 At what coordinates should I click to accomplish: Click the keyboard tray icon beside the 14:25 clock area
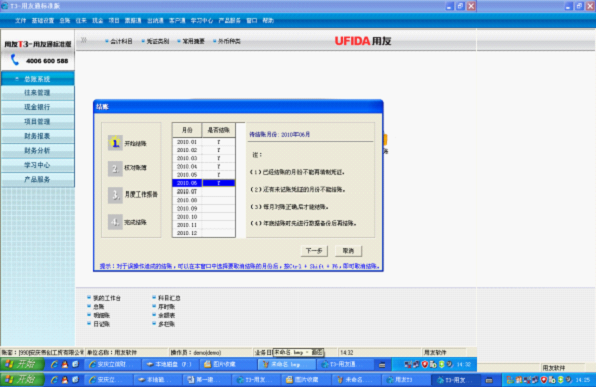tap(489, 380)
